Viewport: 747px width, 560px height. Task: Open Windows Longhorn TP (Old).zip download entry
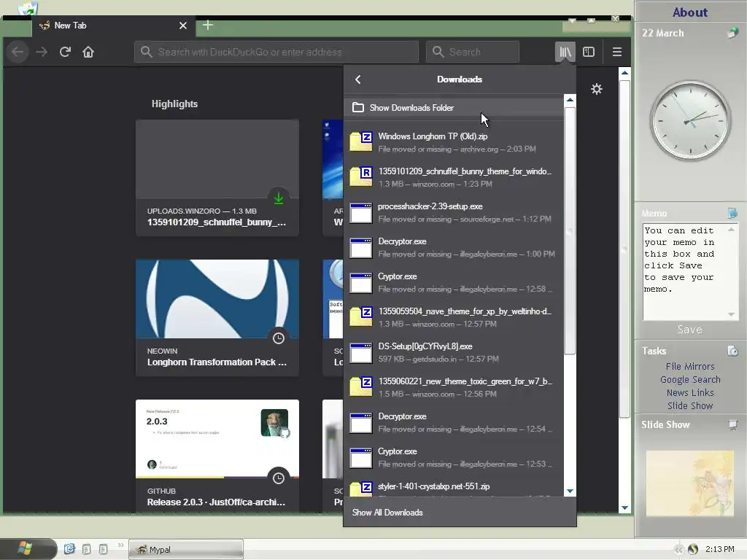tap(454, 142)
